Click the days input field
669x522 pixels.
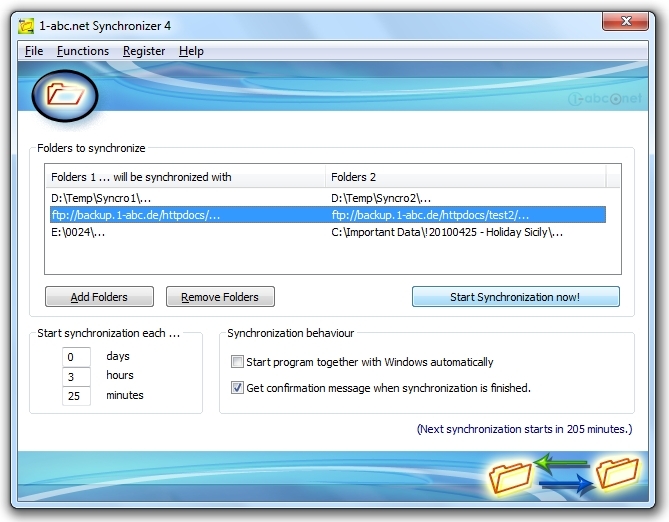coord(76,357)
